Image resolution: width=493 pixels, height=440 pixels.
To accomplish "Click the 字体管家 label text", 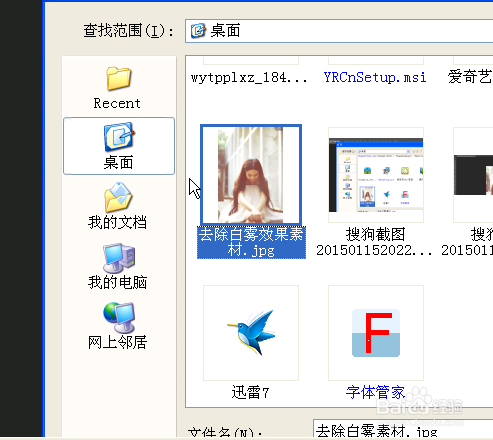I will coord(375,392).
